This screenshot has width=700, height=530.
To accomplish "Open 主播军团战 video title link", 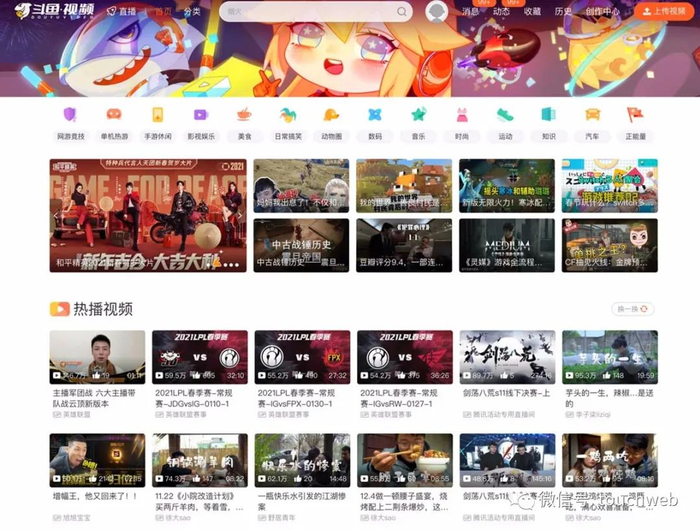I will (94, 398).
